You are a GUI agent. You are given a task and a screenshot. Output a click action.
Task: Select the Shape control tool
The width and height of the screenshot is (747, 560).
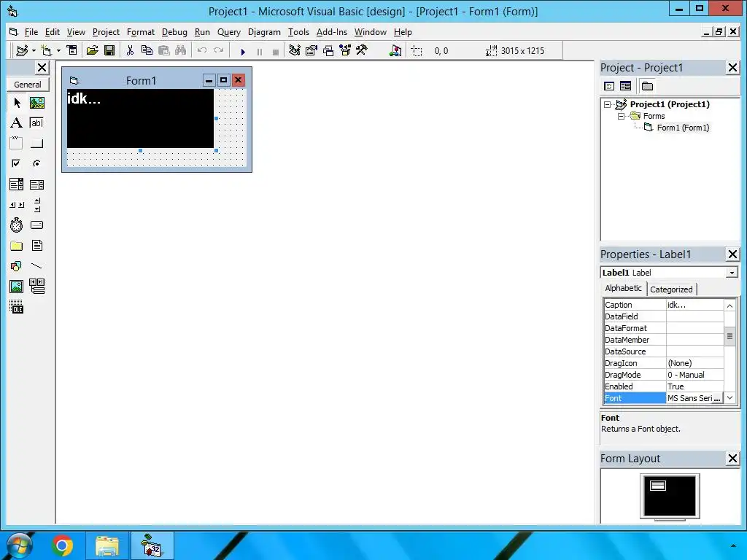17,265
